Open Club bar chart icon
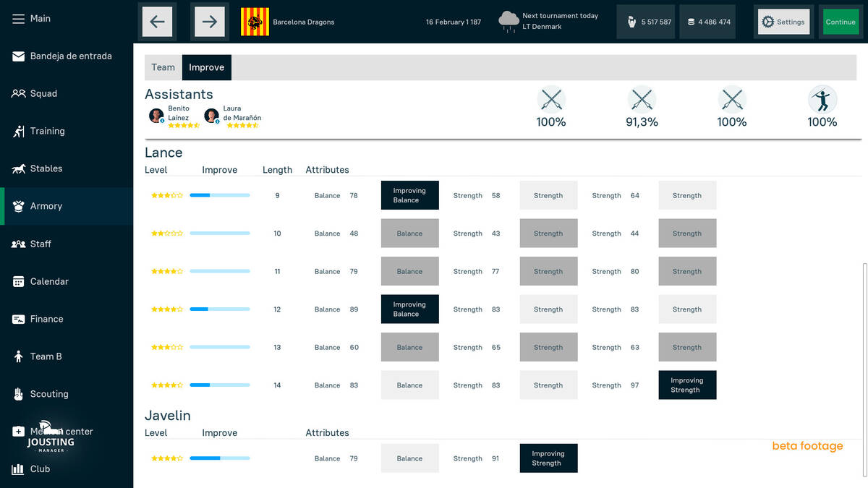The width and height of the screenshot is (868, 488). point(18,469)
